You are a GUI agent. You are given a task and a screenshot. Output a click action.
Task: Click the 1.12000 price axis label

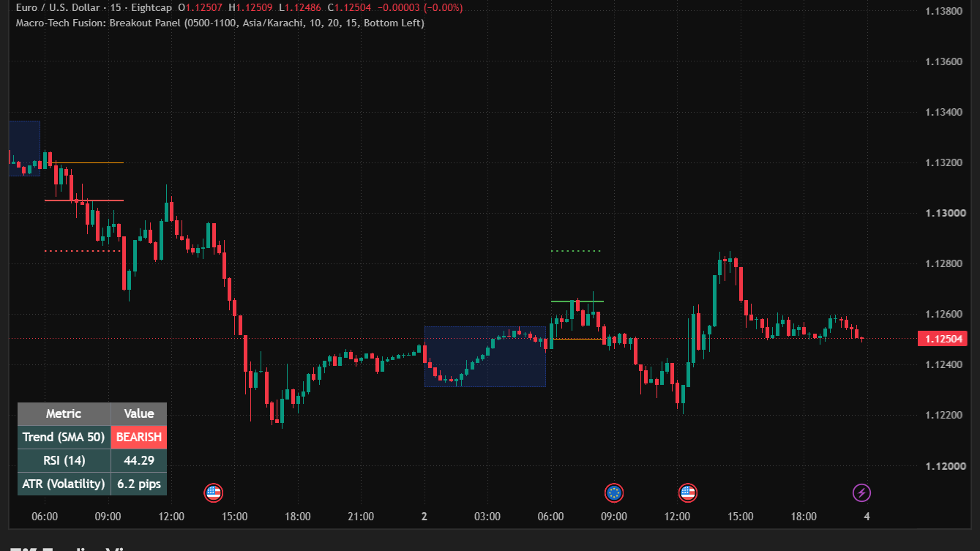click(x=946, y=466)
